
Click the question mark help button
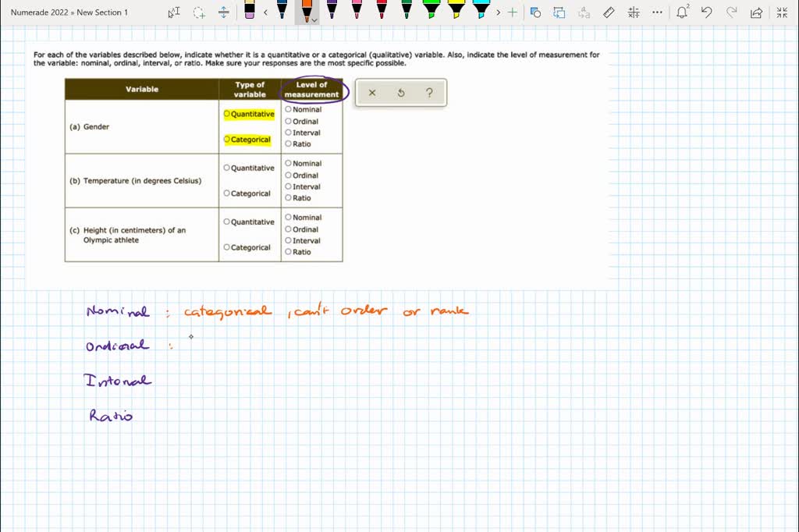pyautogui.click(x=429, y=93)
